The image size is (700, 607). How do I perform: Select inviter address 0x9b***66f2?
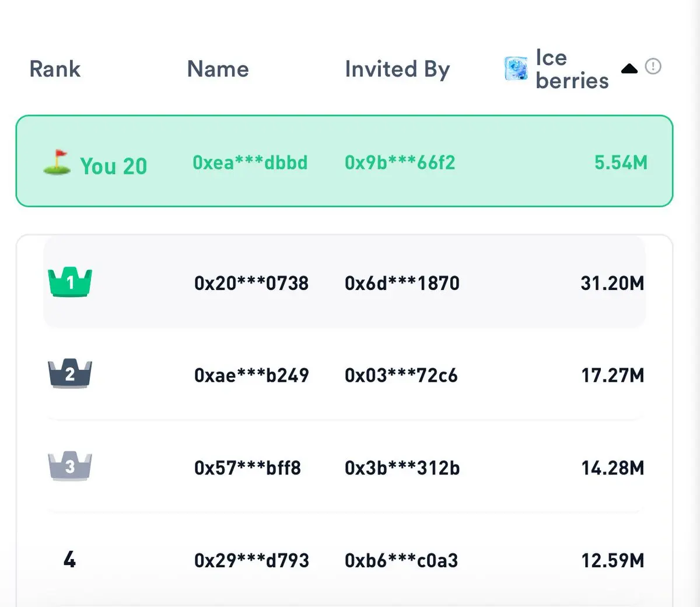pos(400,162)
